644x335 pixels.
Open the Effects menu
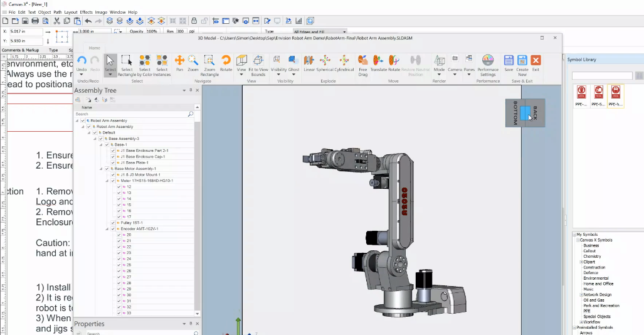tap(86, 12)
